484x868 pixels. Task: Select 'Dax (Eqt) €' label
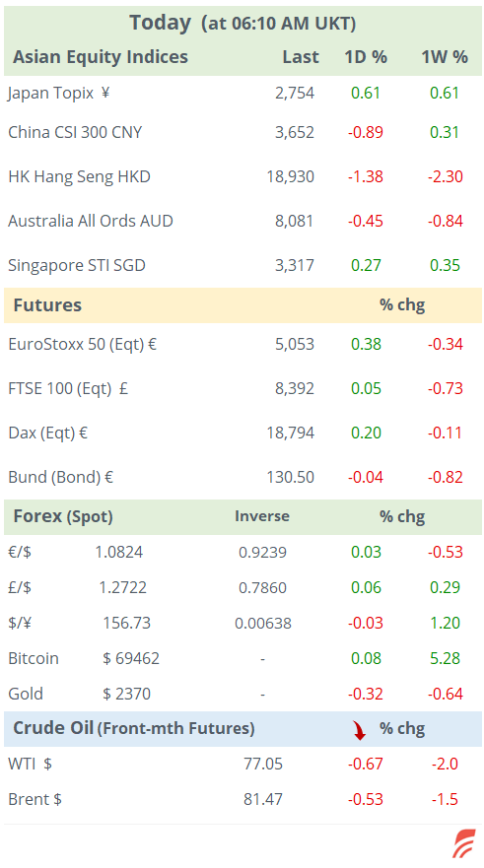click(47, 433)
